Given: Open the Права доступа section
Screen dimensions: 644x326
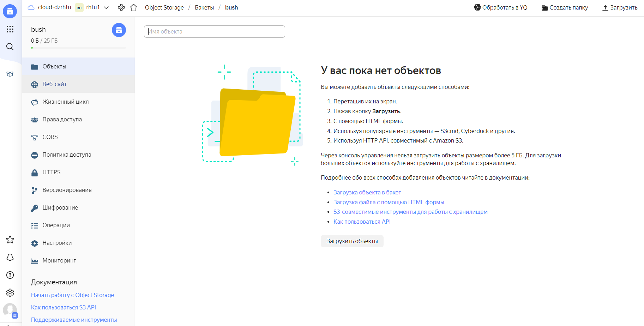Looking at the screenshot, I should (x=78, y=119).
